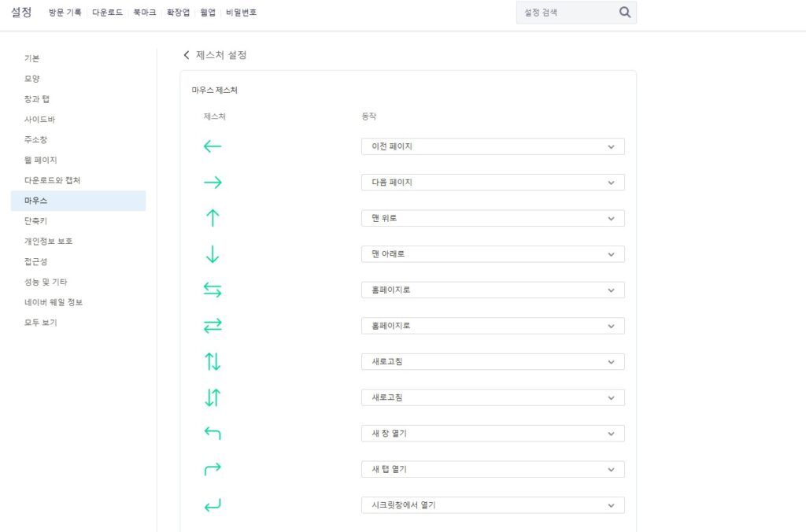Image resolution: width=806 pixels, height=532 pixels.
Task: Open the 다음 페이지 action dropdown
Action: point(493,183)
